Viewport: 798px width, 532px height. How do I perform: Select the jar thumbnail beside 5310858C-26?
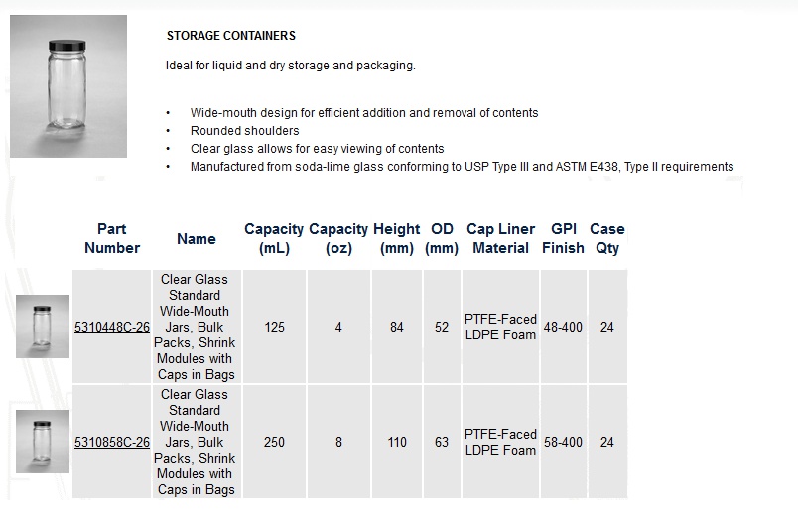[43, 442]
